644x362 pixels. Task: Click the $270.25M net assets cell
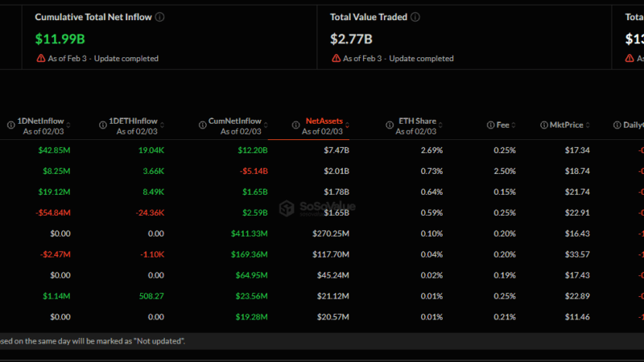point(331,233)
